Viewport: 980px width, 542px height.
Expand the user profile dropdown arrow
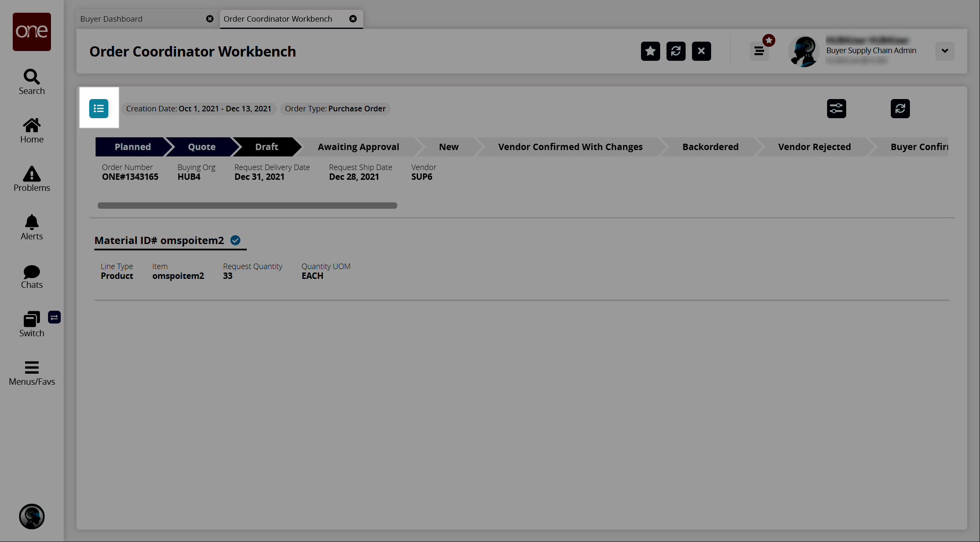(x=944, y=51)
